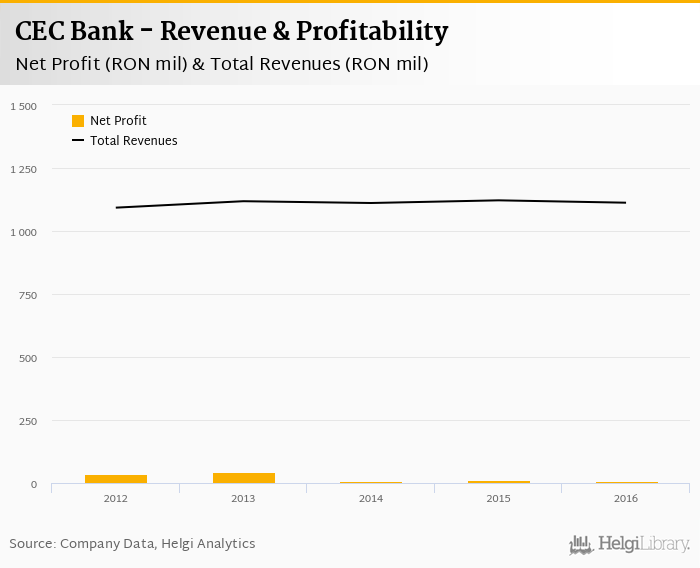Screen dimensions: 700x568
Task: Click the Total Revenues line at 2013
Action: (x=244, y=201)
